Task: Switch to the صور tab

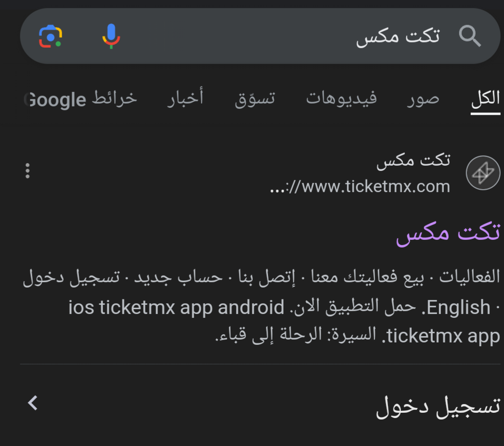Action: tap(423, 98)
